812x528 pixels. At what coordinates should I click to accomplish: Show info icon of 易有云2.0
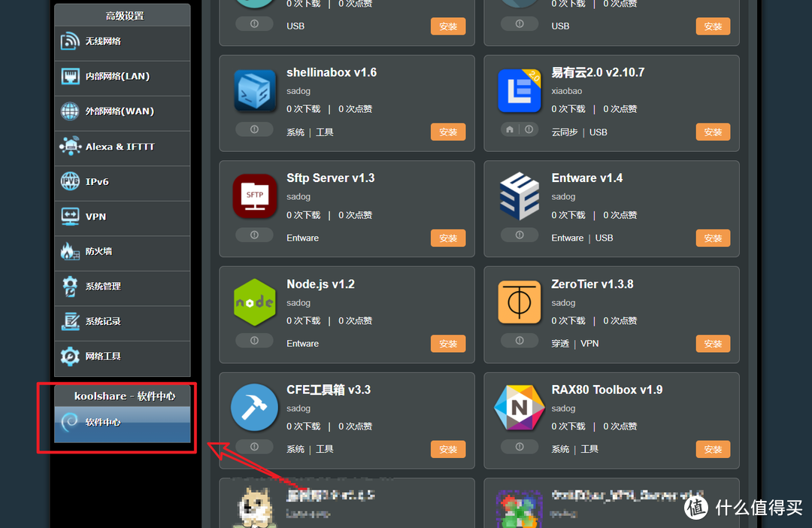pos(529,129)
